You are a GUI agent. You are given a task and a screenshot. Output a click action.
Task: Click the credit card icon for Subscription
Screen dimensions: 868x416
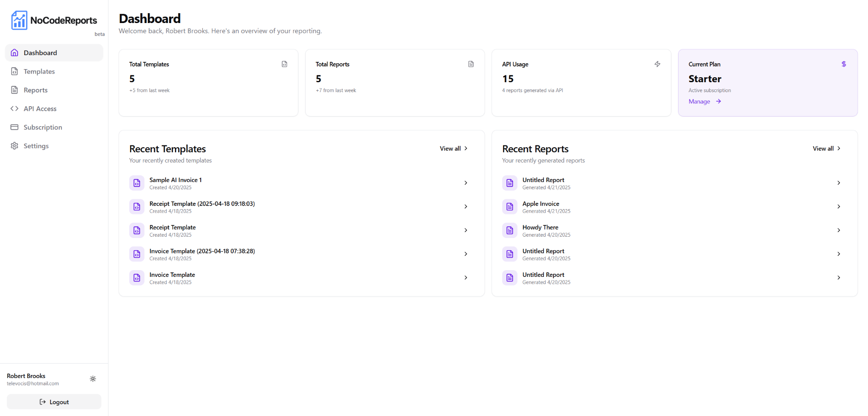click(x=14, y=127)
